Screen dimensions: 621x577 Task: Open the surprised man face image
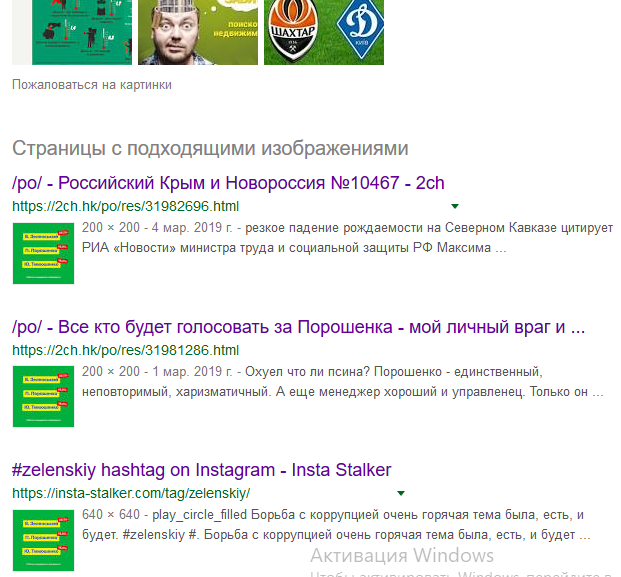(x=198, y=32)
